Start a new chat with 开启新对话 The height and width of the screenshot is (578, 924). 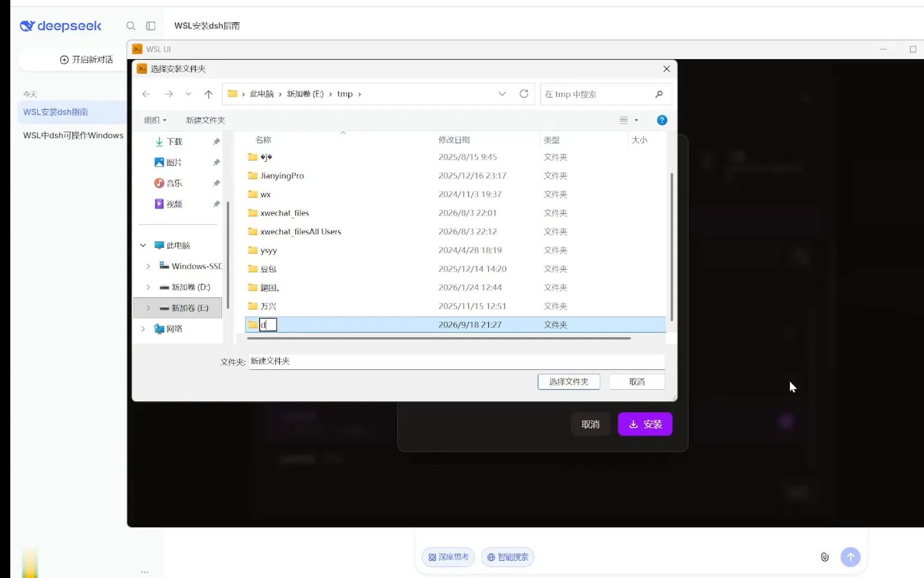click(86, 60)
